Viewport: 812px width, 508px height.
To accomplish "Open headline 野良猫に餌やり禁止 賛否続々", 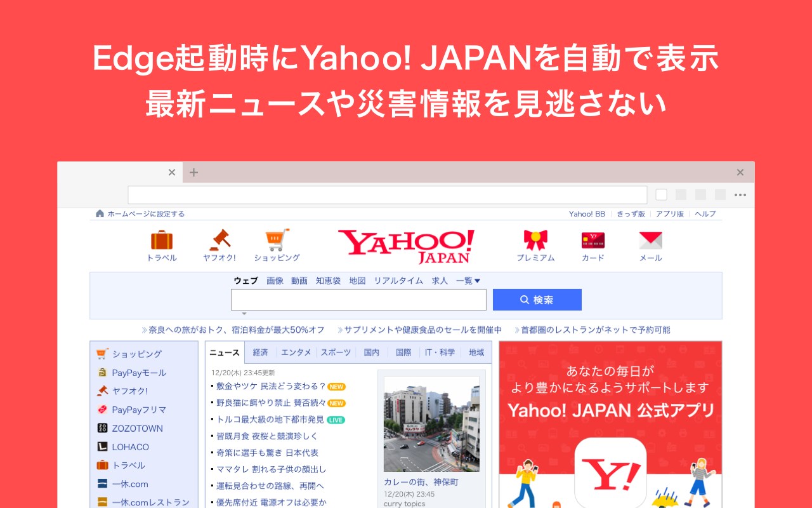I will (x=271, y=403).
